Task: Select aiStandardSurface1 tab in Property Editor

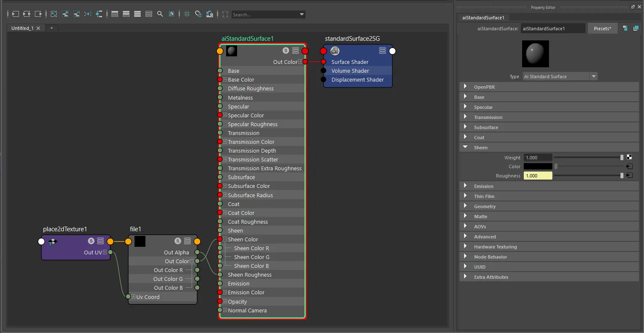Action: pyautogui.click(x=483, y=18)
